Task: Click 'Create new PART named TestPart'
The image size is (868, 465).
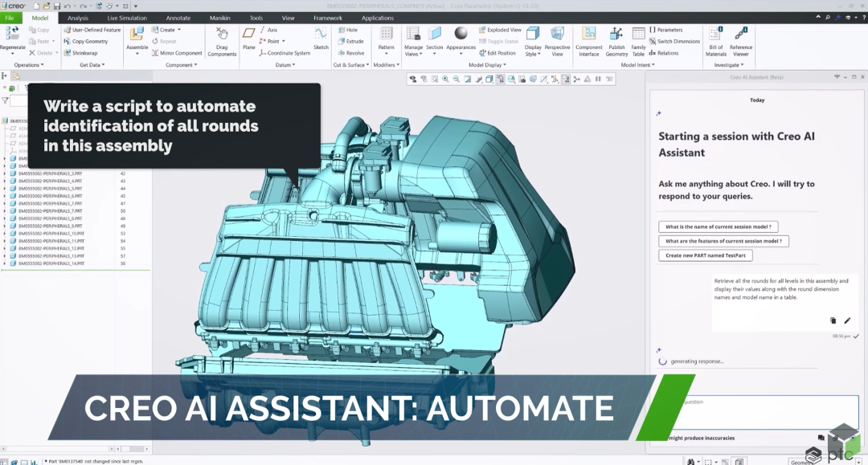Action: [706, 255]
